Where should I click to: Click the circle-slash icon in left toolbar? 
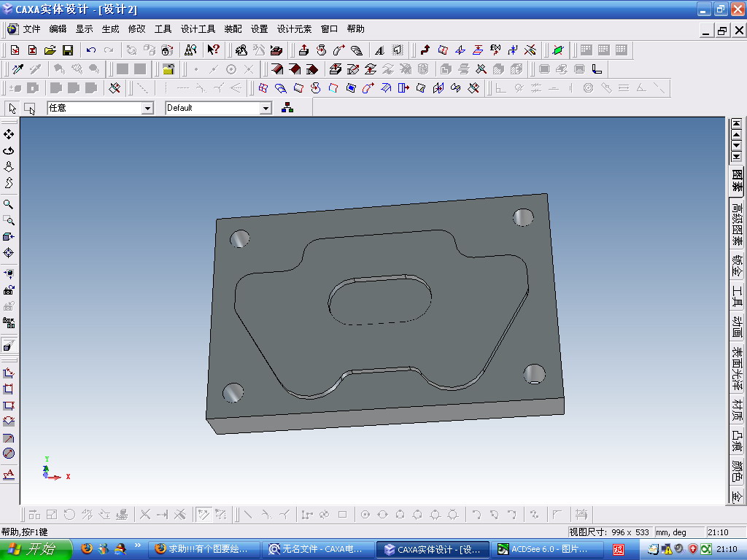pyautogui.click(x=9, y=454)
